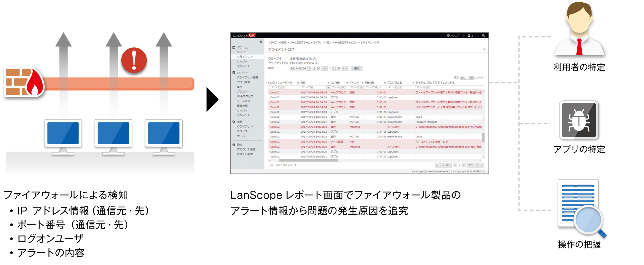
Task: Increase the 10:20 start time
Action: click(x=326, y=68)
